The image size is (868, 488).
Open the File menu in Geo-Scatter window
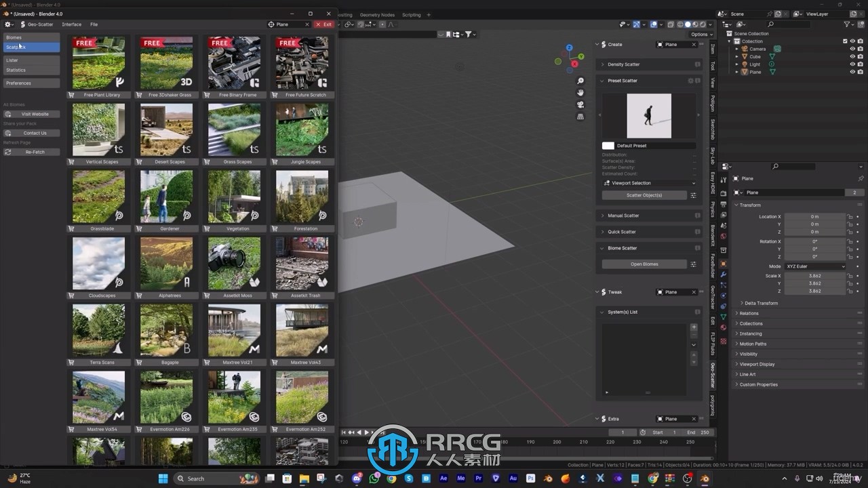(x=94, y=24)
